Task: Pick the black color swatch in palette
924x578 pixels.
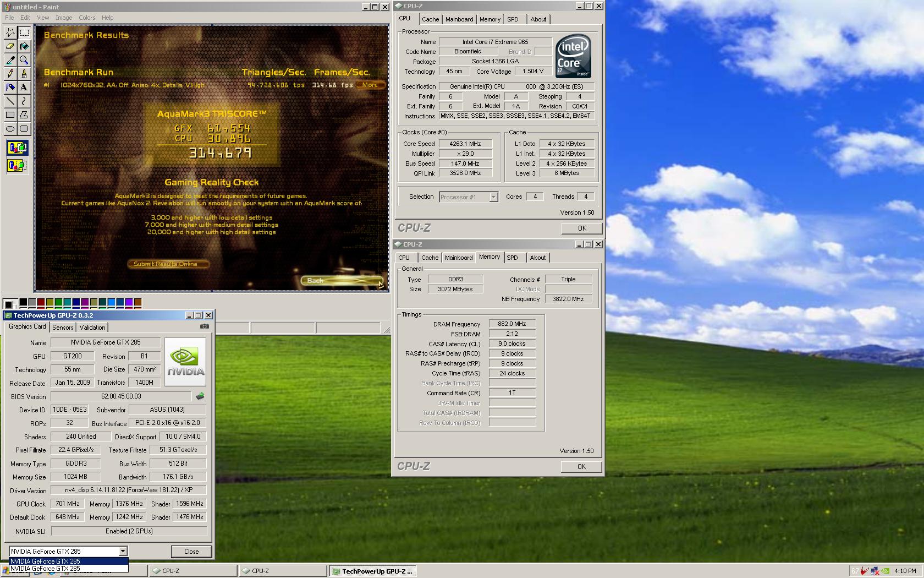Action: (23, 302)
